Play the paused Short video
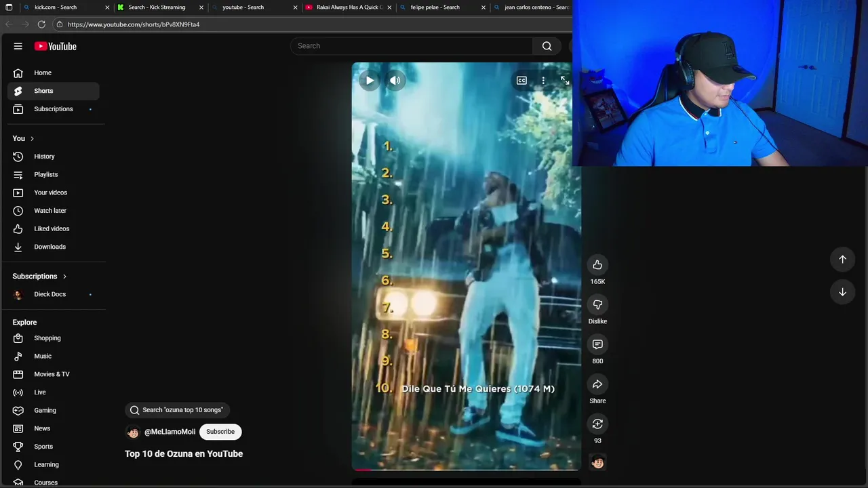This screenshot has width=868, height=488. [x=370, y=80]
